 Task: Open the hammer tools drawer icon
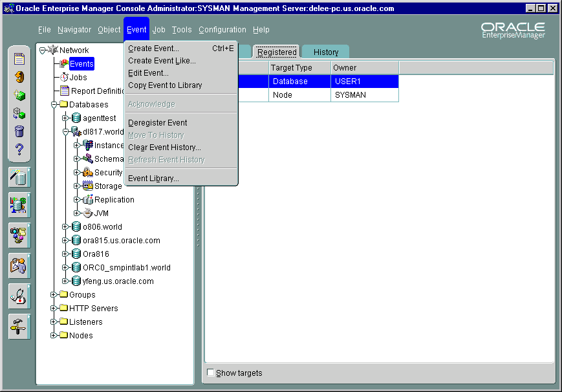pos(19,326)
